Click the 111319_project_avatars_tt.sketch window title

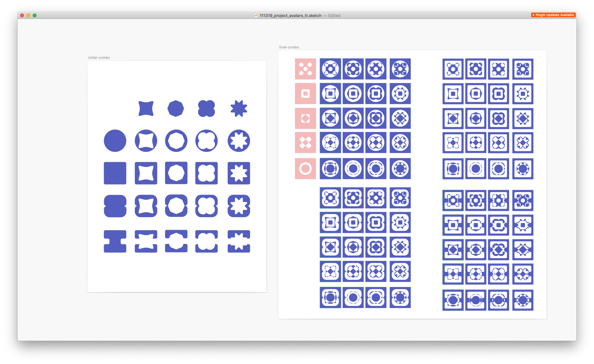click(290, 15)
